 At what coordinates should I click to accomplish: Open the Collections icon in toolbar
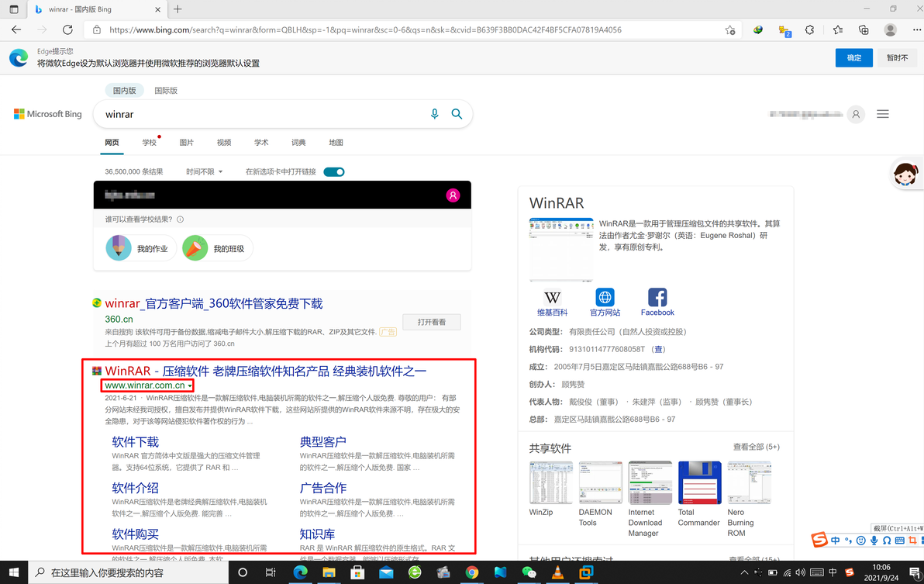click(x=864, y=29)
